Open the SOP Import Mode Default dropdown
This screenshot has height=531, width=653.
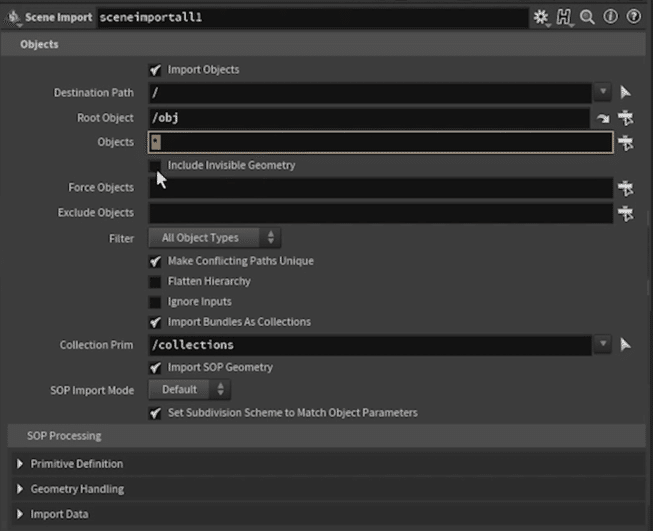[x=189, y=390]
